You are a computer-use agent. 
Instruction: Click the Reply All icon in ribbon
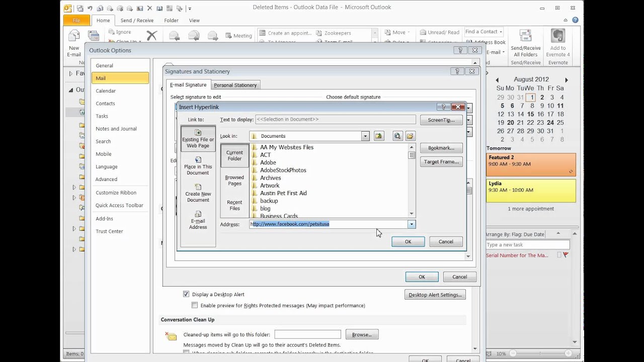pos(193,35)
